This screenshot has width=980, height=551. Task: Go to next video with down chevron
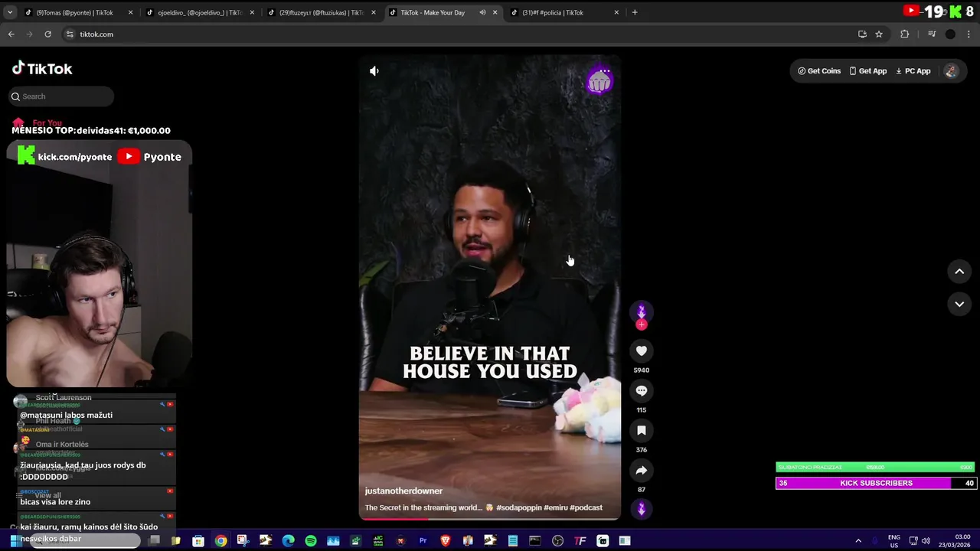tap(959, 304)
